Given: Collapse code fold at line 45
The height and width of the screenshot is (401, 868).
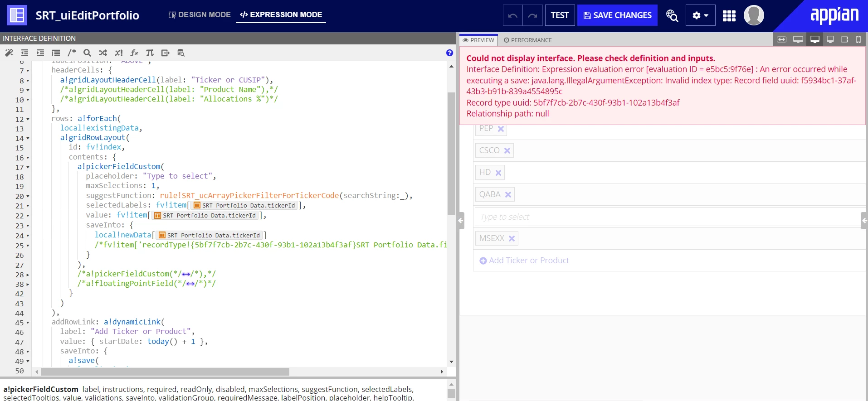Looking at the screenshot, I should coord(28,323).
